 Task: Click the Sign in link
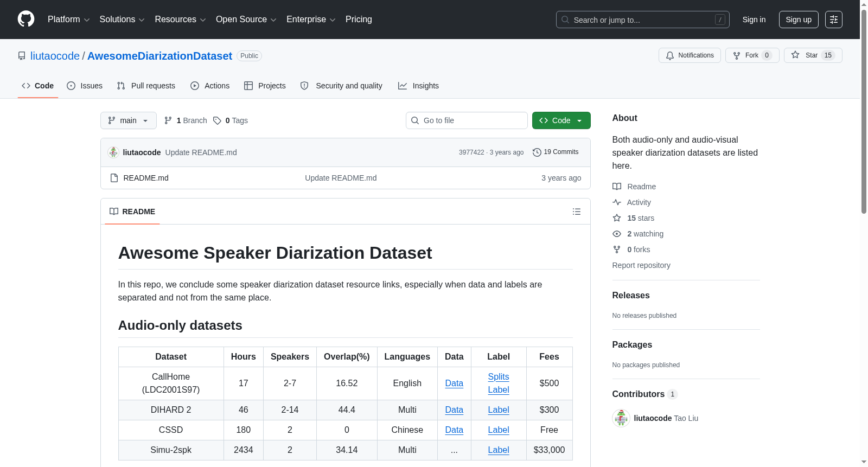coord(754,20)
